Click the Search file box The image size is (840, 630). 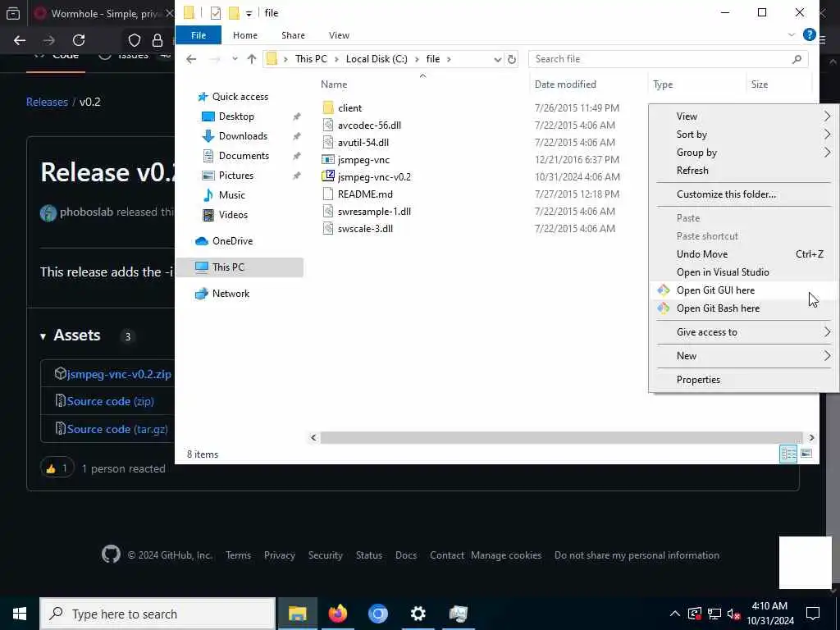tap(668, 59)
